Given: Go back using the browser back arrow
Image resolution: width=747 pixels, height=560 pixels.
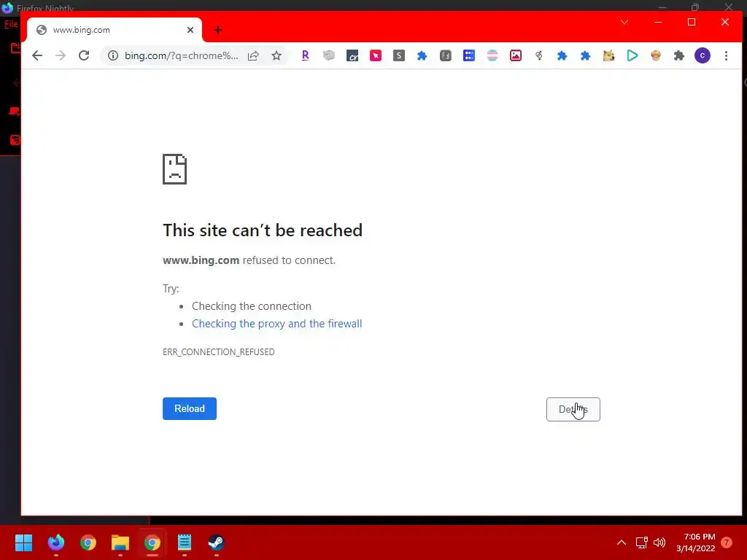Looking at the screenshot, I should 37,55.
